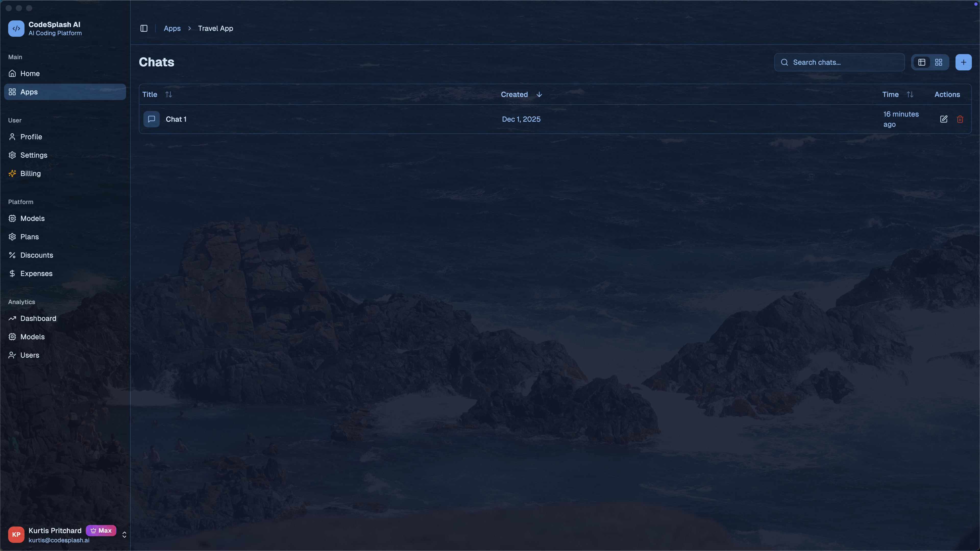Open the Analytics Dashboard page
Viewport: 980px width, 551px height.
[38, 318]
